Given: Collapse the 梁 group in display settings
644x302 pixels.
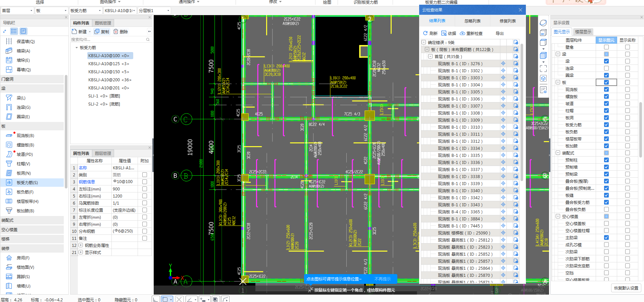Looking at the screenshot, I should (x=558, y=54).
